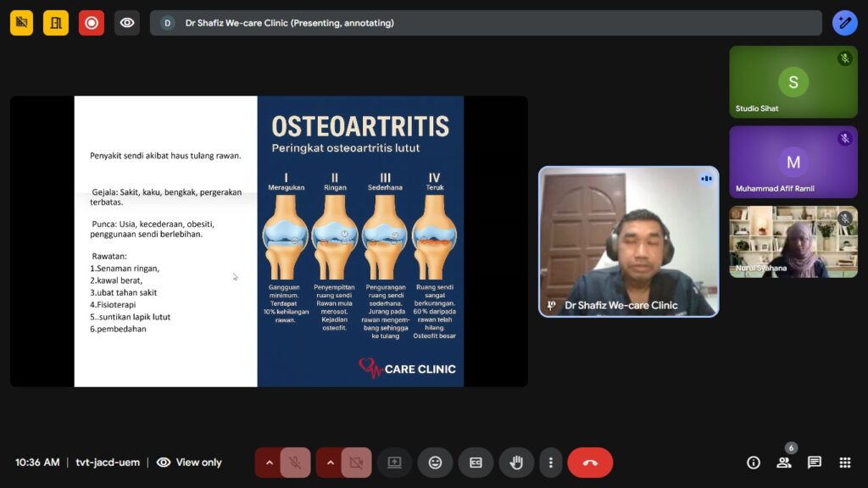Click the first yellow icon in top bar
The image size is (868, 488).
(x=21, y=23)
